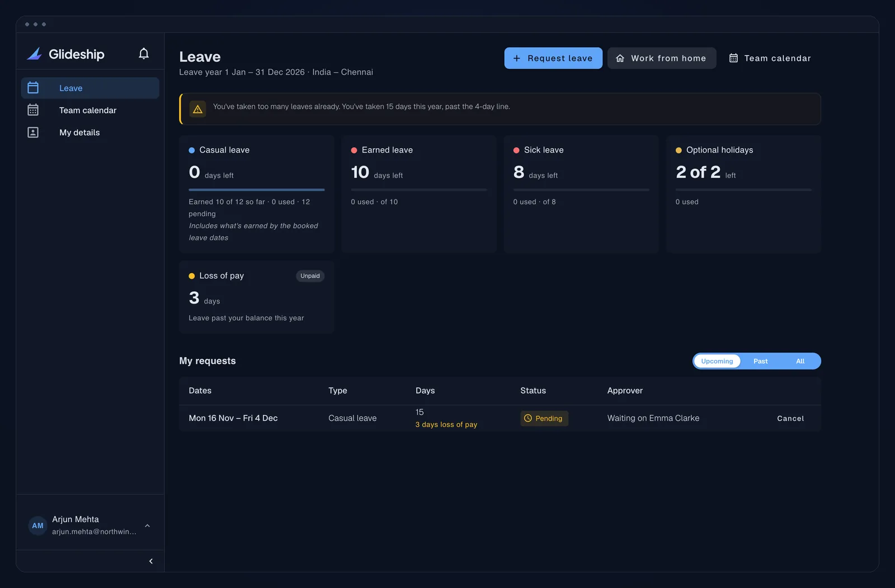This screenshot has height=588, width=895.
Task: Show All requests
Action: [800, 361]
